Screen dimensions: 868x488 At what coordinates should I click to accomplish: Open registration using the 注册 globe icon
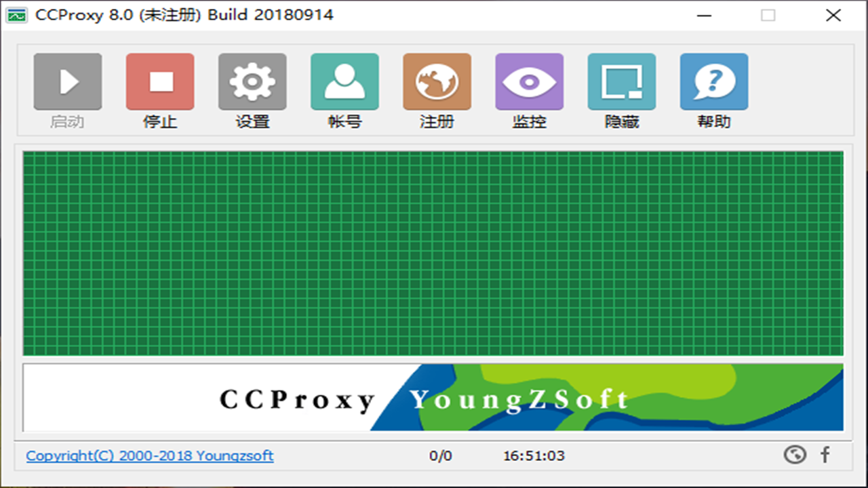tap(436, 80)
